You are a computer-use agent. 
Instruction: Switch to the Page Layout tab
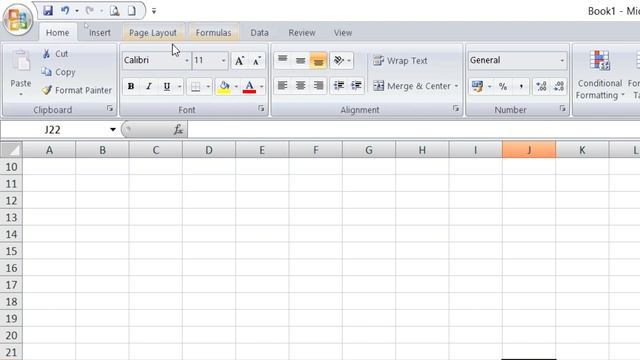[x=153, y=33]
